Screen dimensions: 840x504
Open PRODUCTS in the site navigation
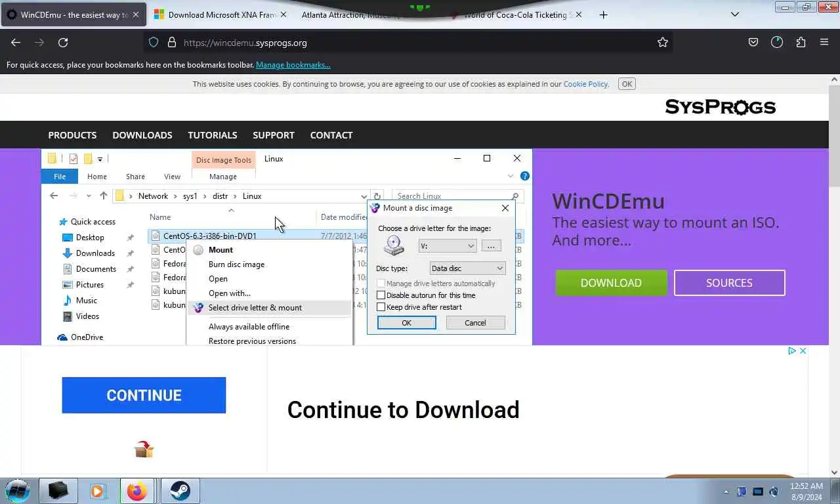coord(72,135)
